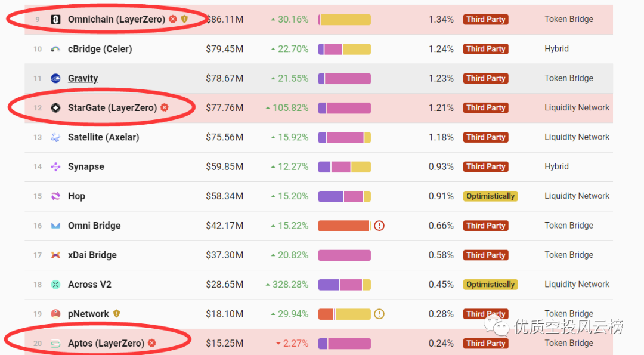Click the Third Party badge in Satellite (Axelar) row
This screenshot has width=644, height=355.
pos(486,137)
